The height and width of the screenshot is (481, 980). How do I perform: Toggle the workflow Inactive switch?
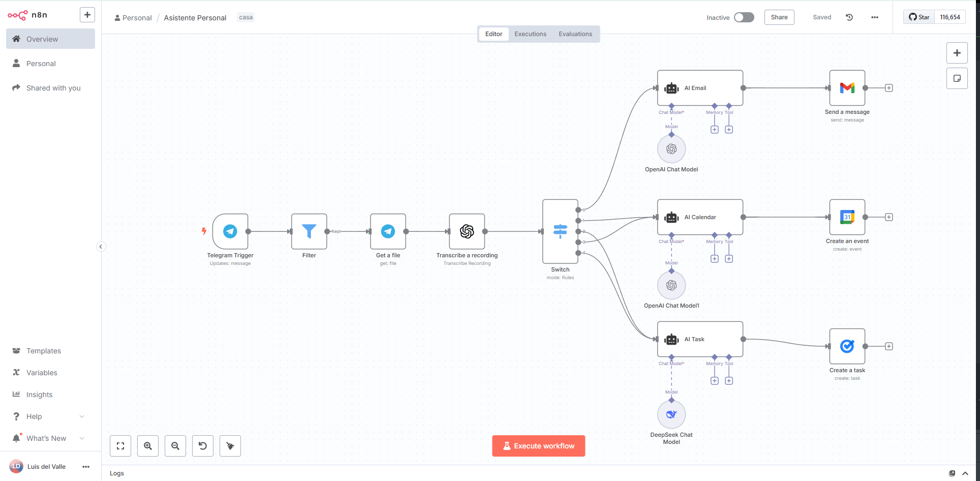click(x=744, y=17)
